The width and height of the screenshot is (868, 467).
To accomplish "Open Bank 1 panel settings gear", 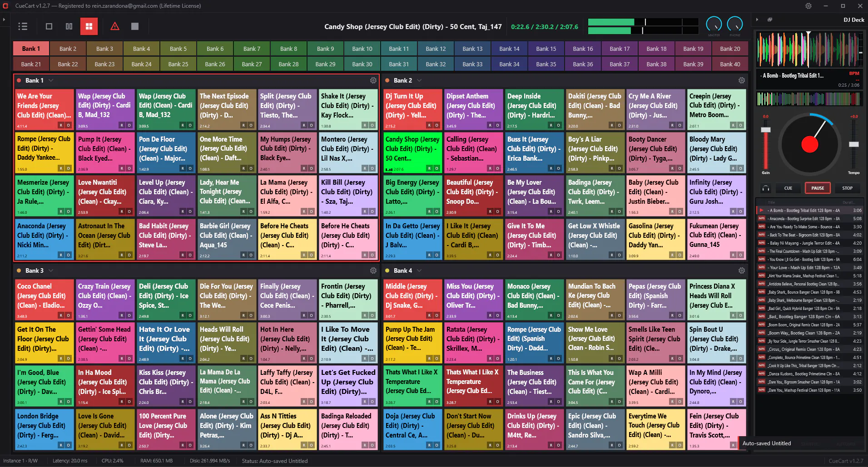I will [373, 80].
